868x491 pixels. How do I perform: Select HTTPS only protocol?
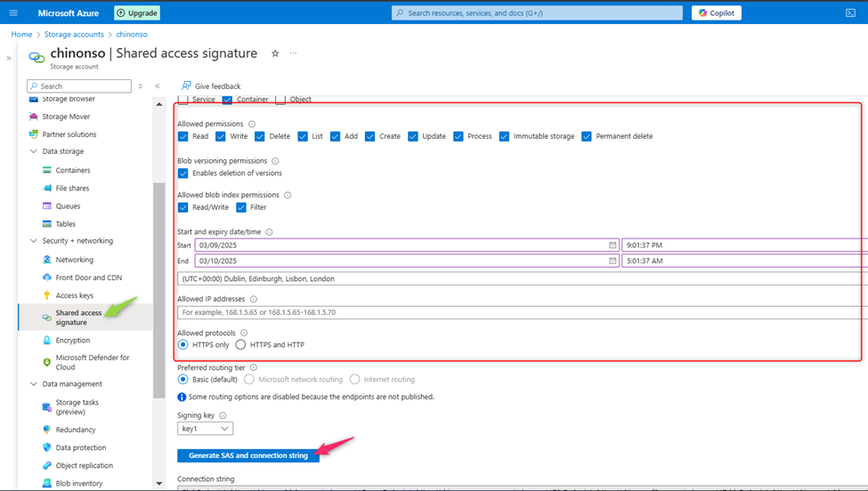click(183, 344)
